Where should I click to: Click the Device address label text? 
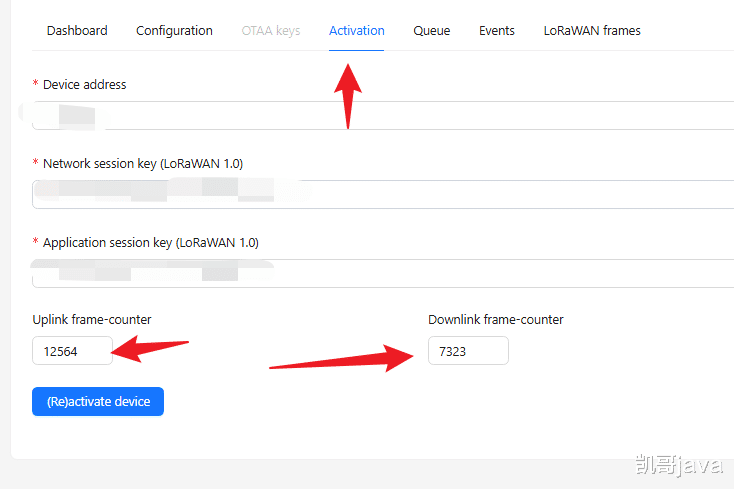point(85,85)
